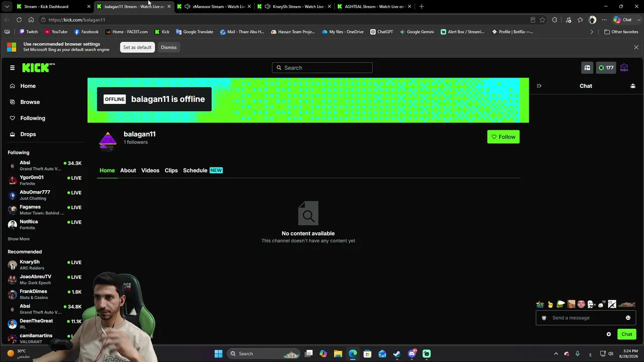Open chat settings gear
644x362 pixels.
point(609,334)
